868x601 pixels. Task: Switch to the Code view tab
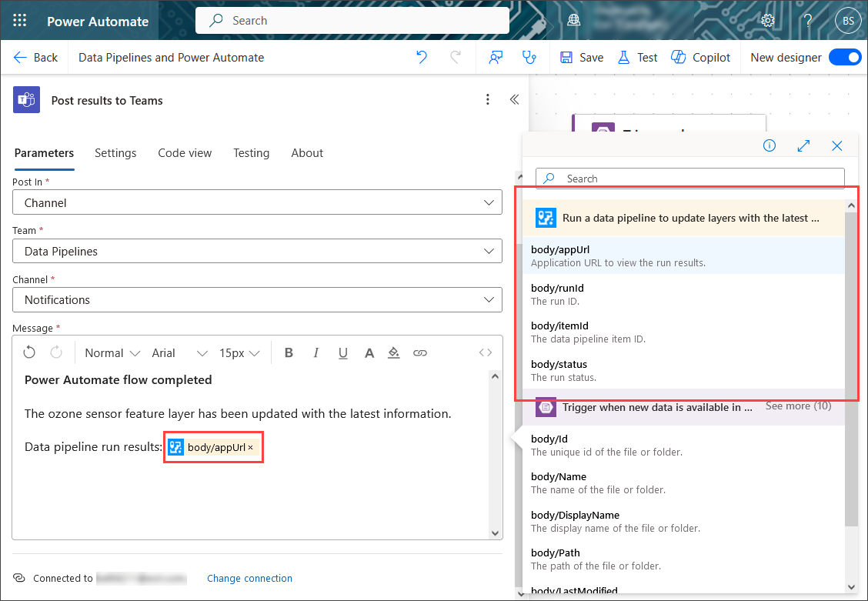185,153
